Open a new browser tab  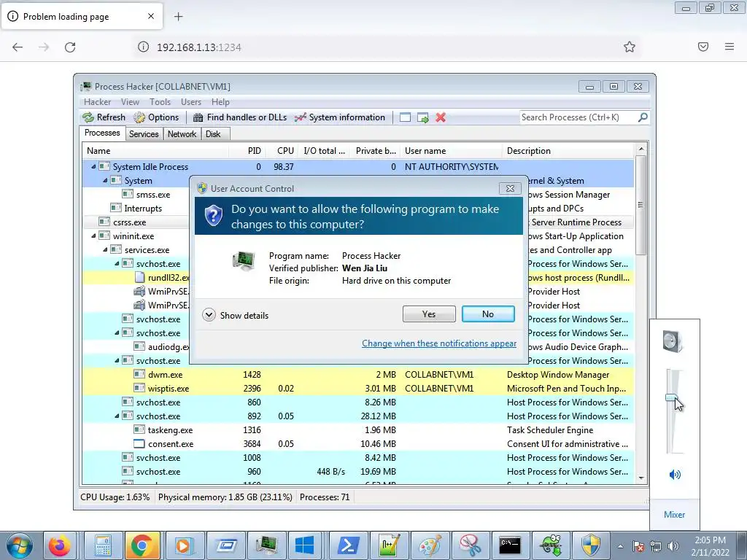pyautogui.click(x=178, y=17)
